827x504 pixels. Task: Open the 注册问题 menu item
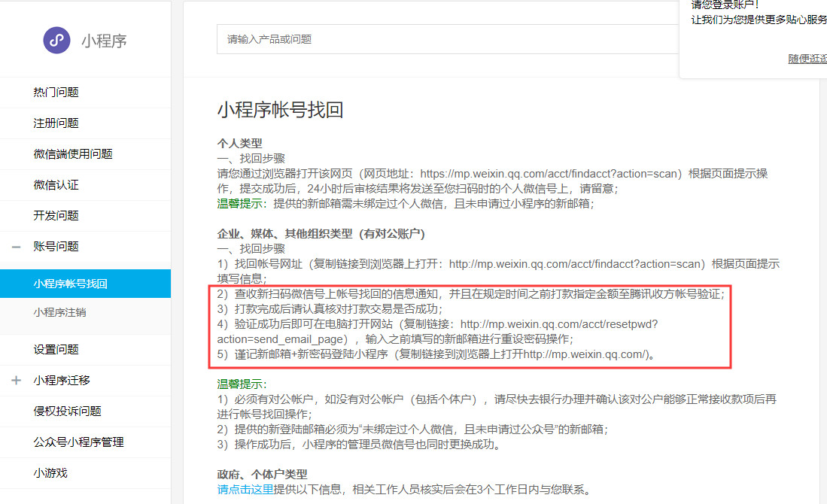point(56,123)
